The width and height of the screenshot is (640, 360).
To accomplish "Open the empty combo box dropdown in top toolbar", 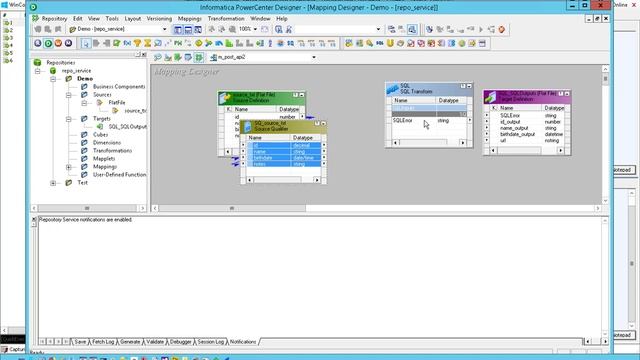I will (x=378, y=29).
